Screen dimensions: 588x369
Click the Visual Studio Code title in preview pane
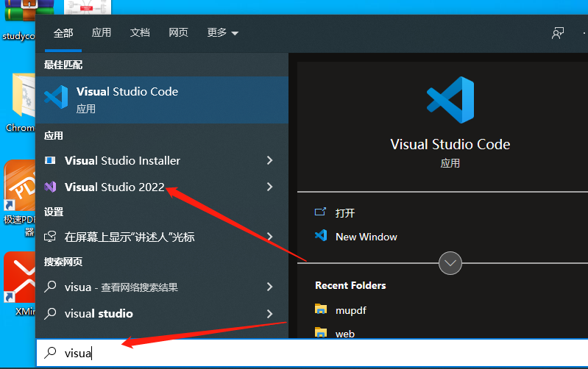(450, 145)
